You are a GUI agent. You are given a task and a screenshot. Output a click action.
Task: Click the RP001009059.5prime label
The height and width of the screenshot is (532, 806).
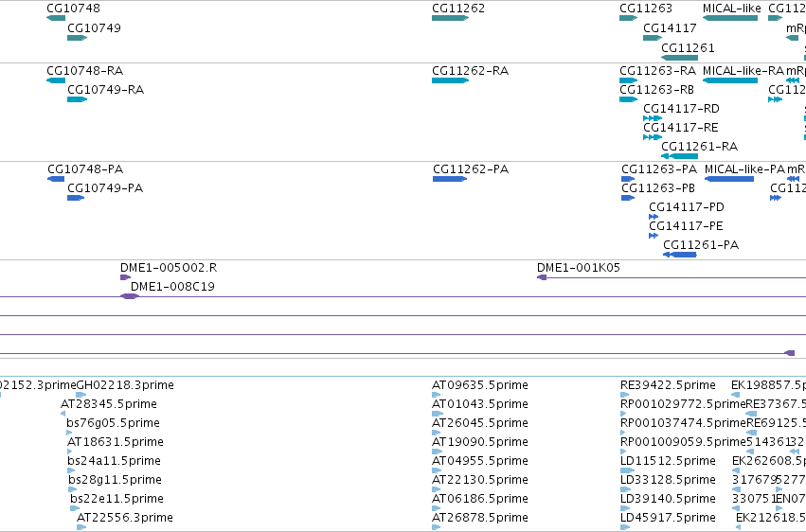[x=683, y=442]
